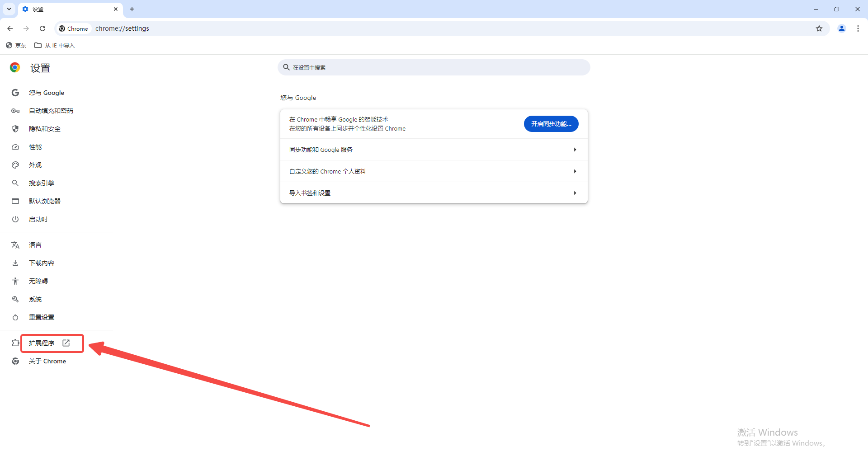The image size is (868, 470).
Task: Click the wrench icon for 系统
Action: pyautogui.click(x=15, y=299)
